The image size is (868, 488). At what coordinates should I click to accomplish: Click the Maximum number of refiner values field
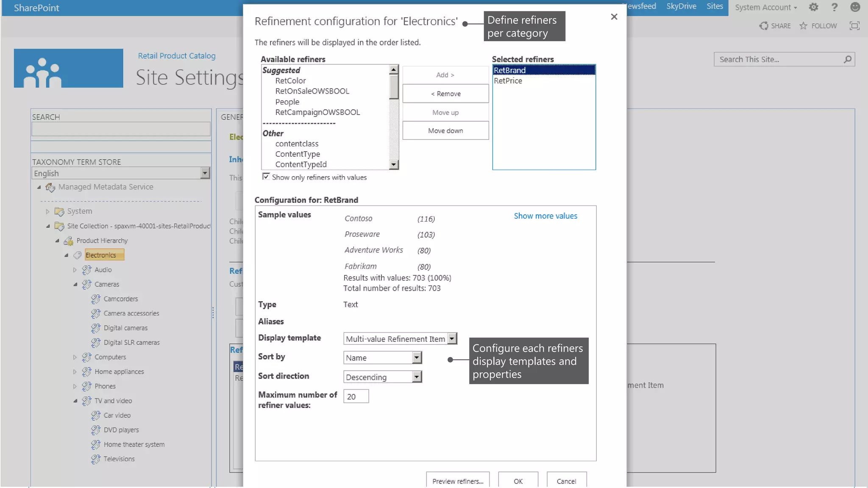356,396
